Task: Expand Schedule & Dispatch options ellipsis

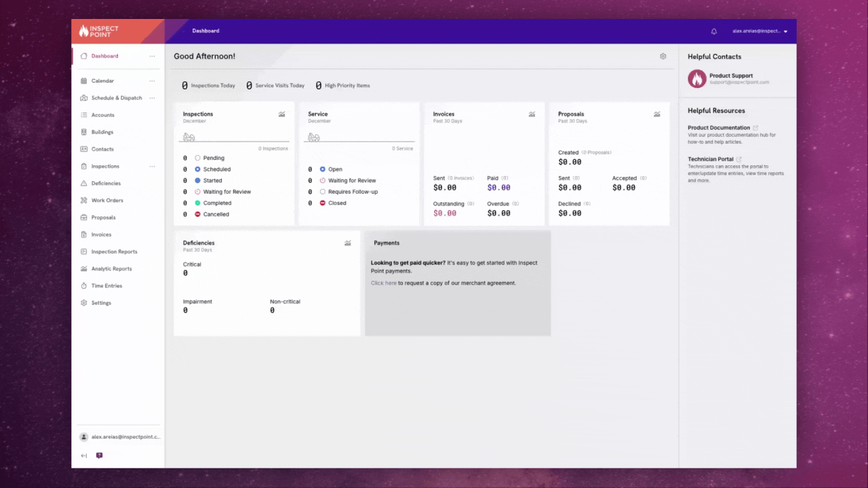Action: pos(152,98)
